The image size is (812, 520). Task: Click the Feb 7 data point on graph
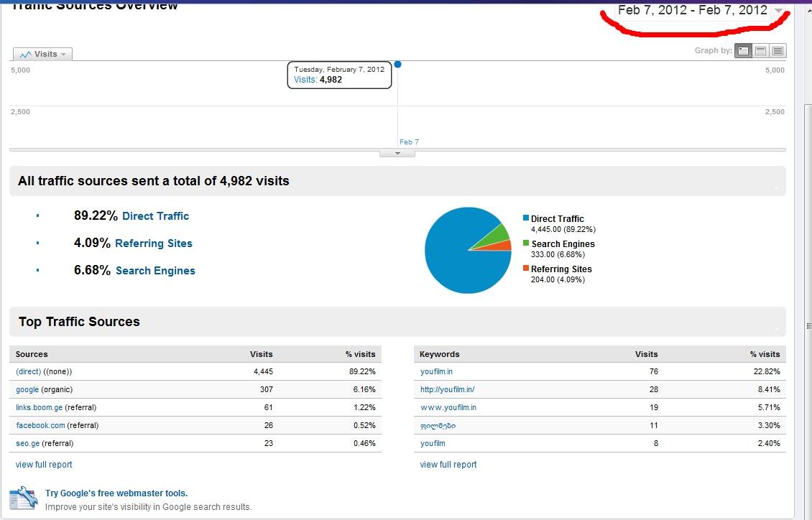coord(397,64)
